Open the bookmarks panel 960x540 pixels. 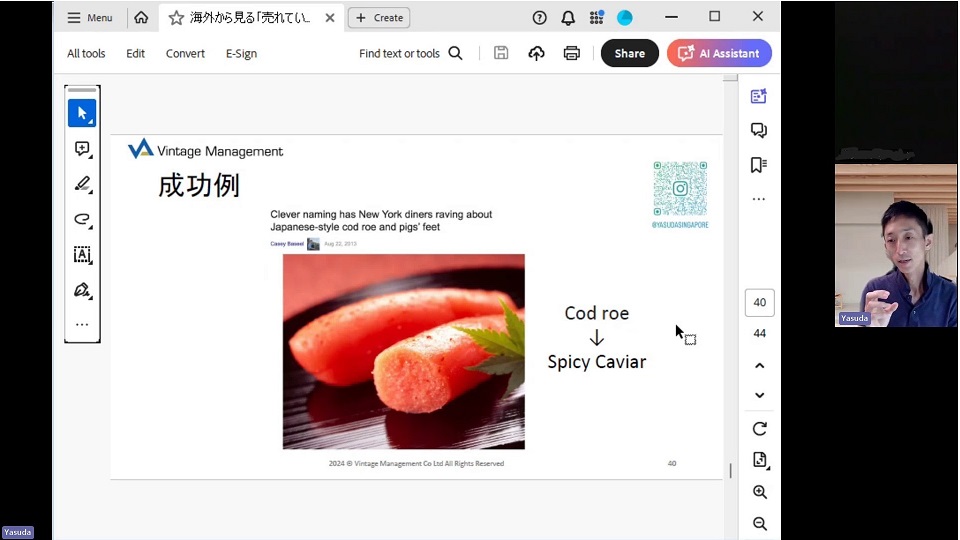(759, 165)
